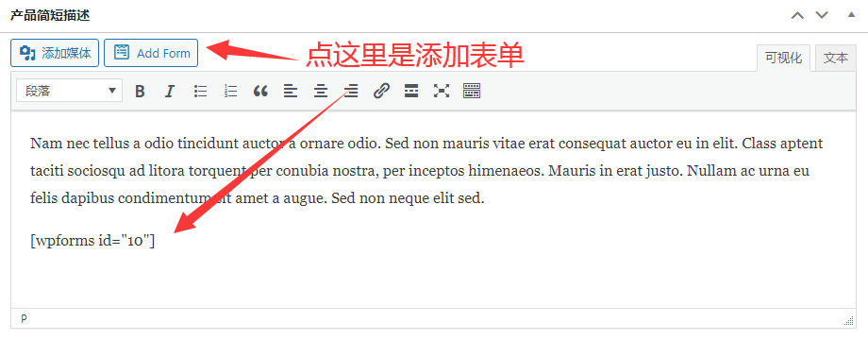Click the editor resize handle
This screenshot has width=868, height=340.
848,319
